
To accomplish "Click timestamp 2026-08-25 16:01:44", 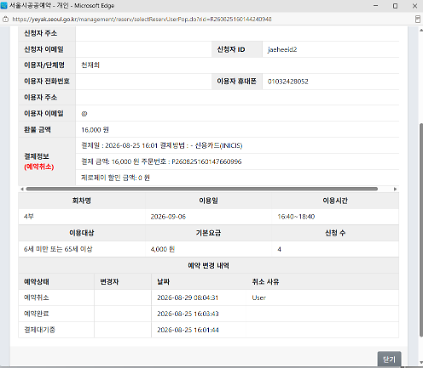I will [x=188, y=330].
